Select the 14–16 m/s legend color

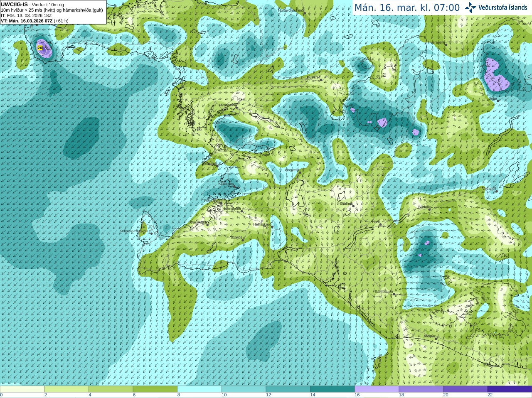point(332,389)
